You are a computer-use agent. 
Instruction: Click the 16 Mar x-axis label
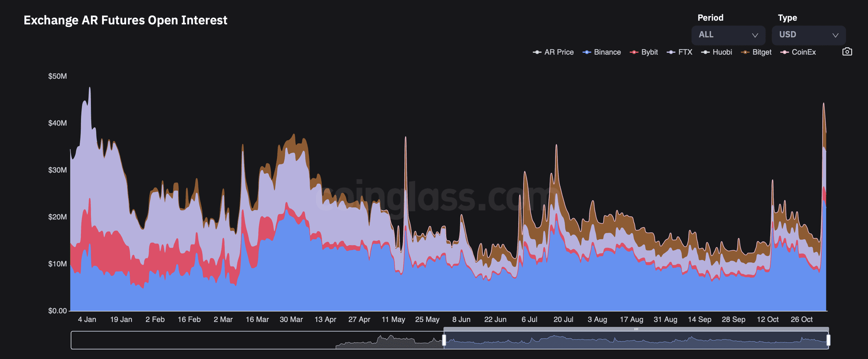(257, 319)
